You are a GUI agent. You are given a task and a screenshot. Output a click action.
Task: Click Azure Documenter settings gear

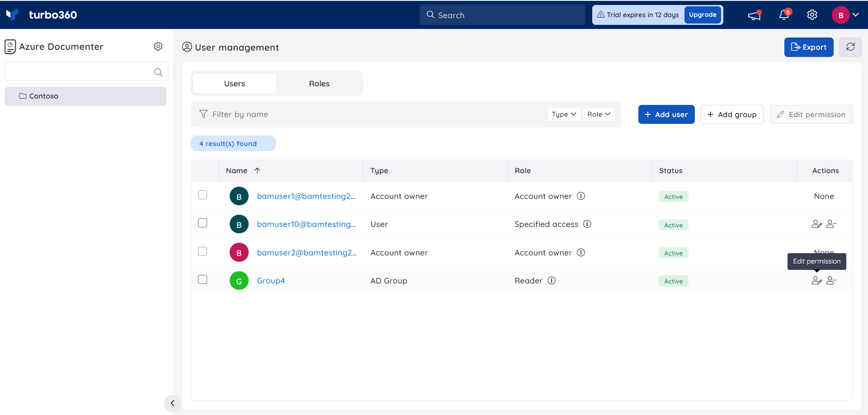pyautogui.click(x=158, y=46)
